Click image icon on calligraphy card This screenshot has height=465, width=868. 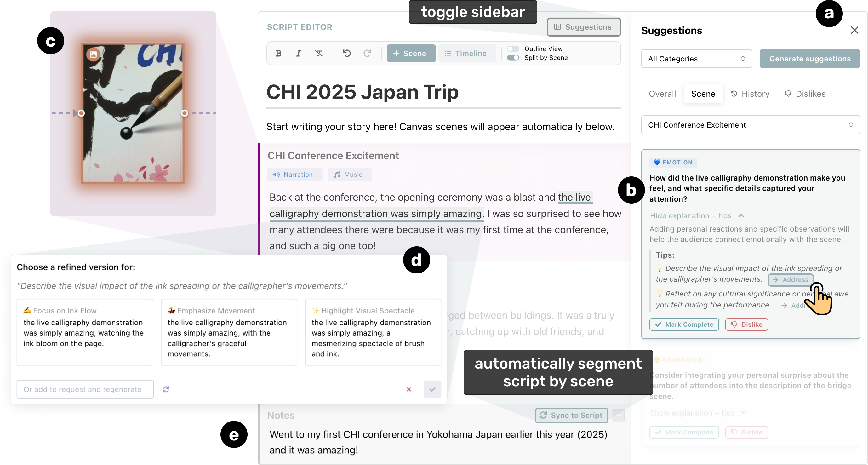tap(93, 54)
